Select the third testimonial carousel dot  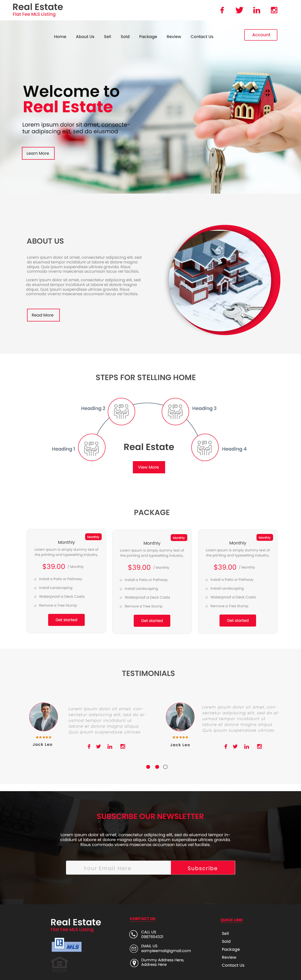(x=165, y=767)
